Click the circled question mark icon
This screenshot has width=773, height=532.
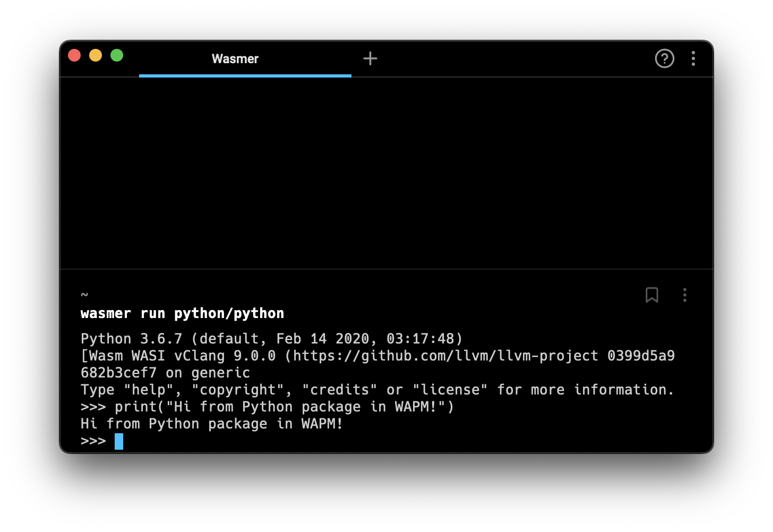tap(664, 58)
